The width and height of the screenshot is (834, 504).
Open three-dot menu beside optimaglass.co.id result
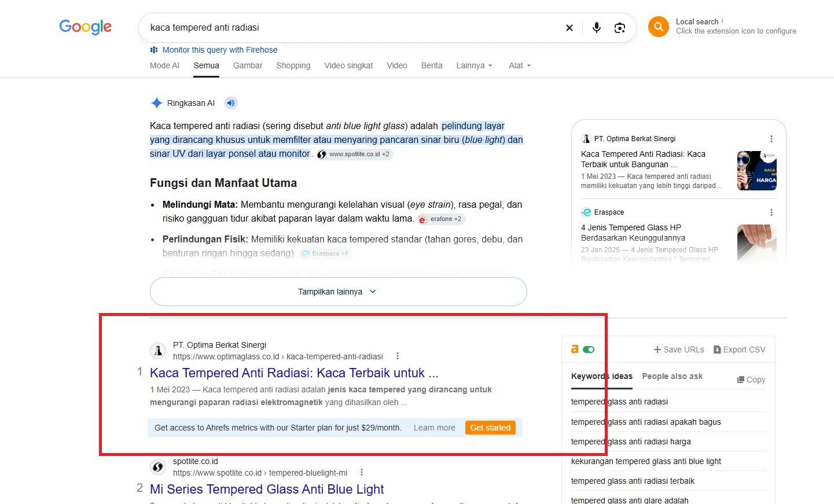click(398, 356)
